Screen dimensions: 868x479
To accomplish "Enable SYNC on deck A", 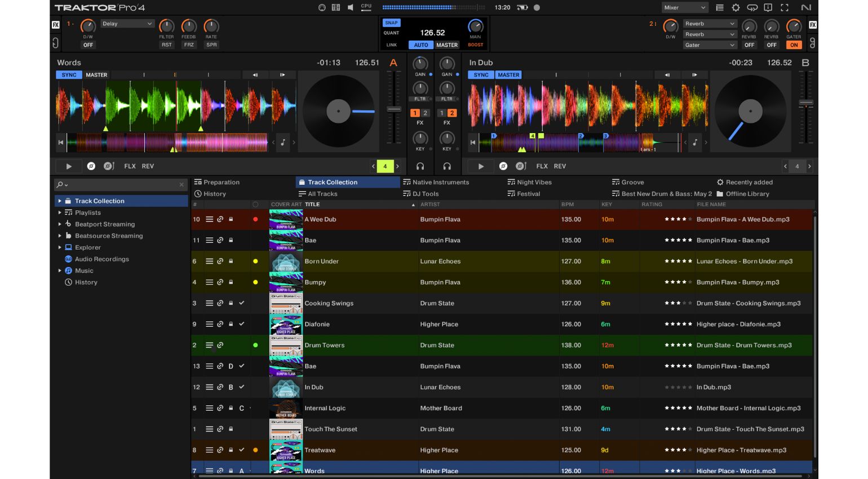I will pyautogui.click(x=68, y=74).
